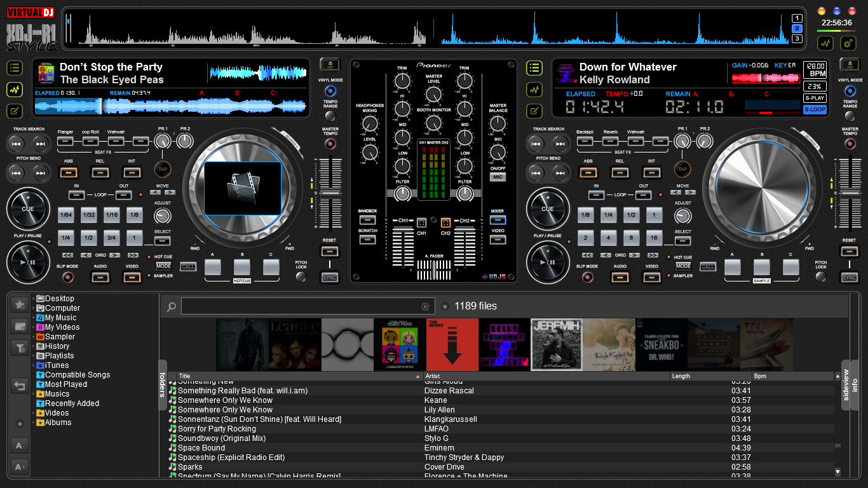Eject disc on the right deck
868x488 pixels.
[850, 65]
